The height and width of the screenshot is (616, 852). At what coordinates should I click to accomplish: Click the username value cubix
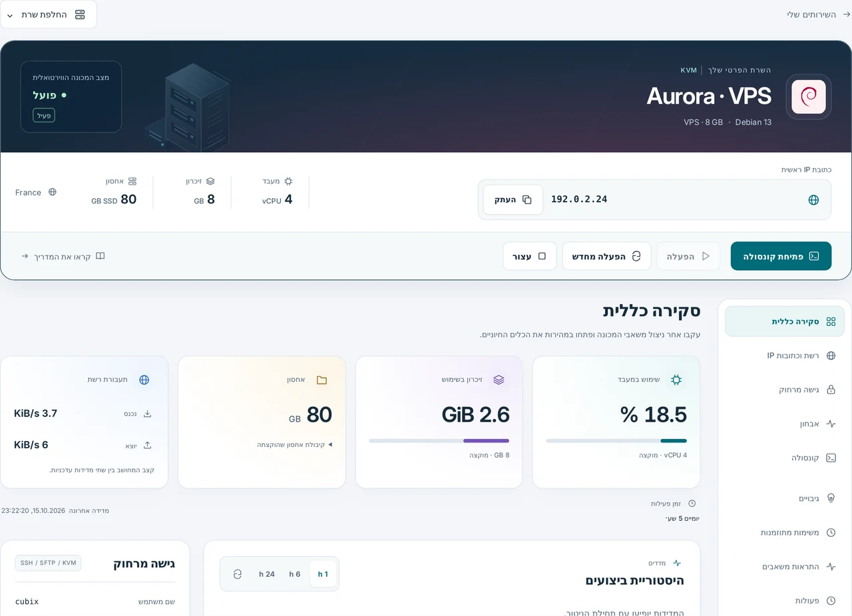[x=27, y=601]
